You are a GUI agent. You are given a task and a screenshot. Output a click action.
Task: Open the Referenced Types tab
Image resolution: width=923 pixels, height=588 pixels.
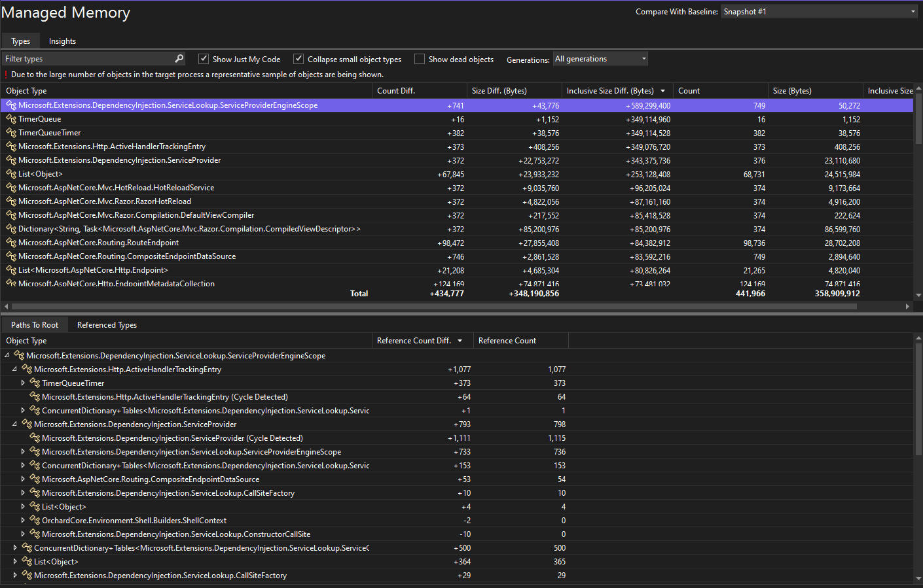(106, 324)
